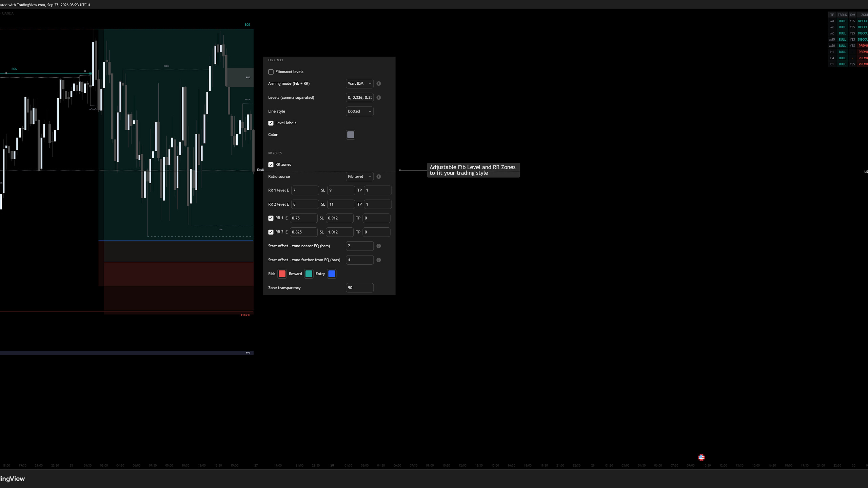The image size is (868, 488).
Task: Uncheck the RR 1 checkbox
Action: pos(271,218)
